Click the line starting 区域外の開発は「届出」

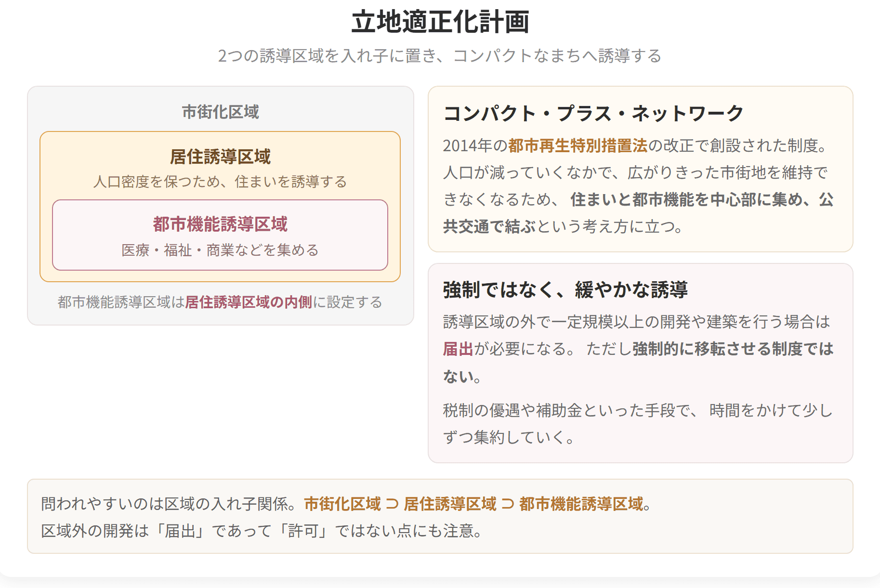(262, 531)
